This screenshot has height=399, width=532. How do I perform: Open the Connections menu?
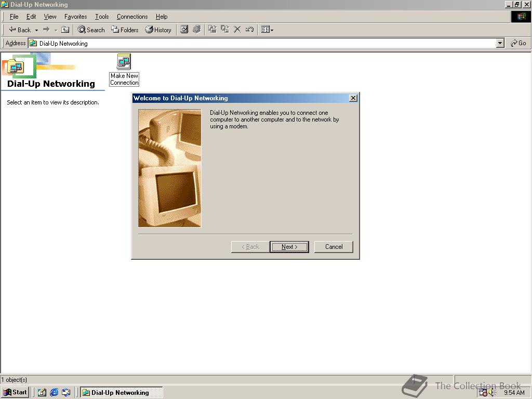click(x=132, y=17)
